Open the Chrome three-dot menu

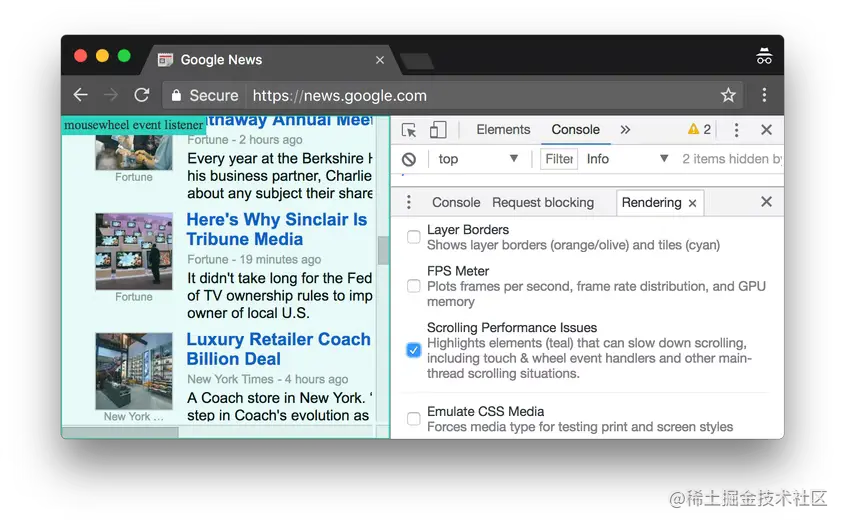764,95
